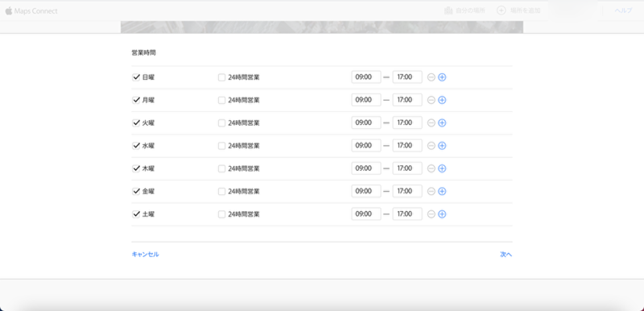Open 火曜 opening time 09:00 field

366,122
